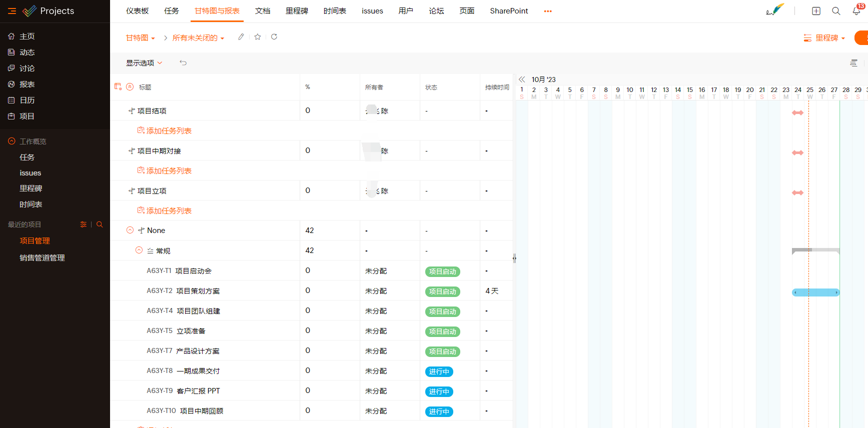This screenshot has width=868, height=428.
Task: Search recent projects via magnifier icon
Action: click(100, 224)
